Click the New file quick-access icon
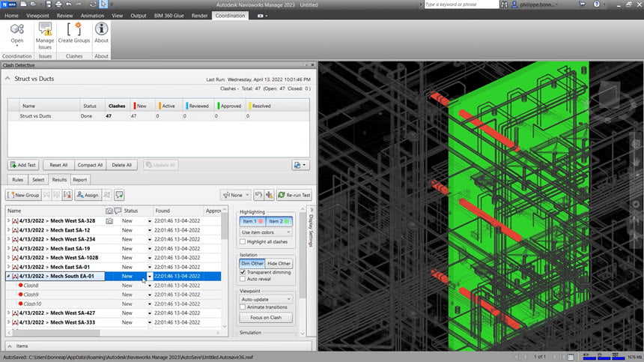This screenshot has width=644, height=362. [x=23, y=4]
